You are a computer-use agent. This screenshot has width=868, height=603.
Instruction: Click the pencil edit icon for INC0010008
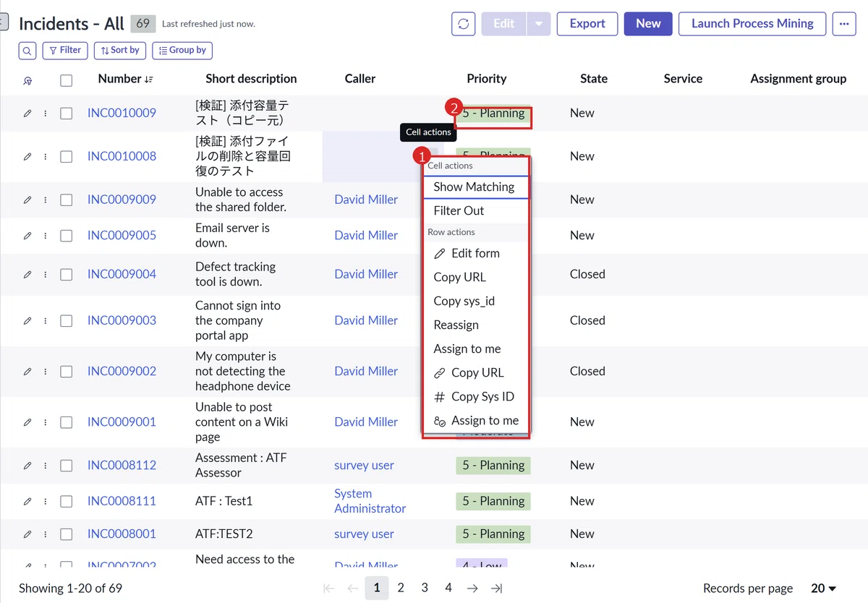[27, 156]
